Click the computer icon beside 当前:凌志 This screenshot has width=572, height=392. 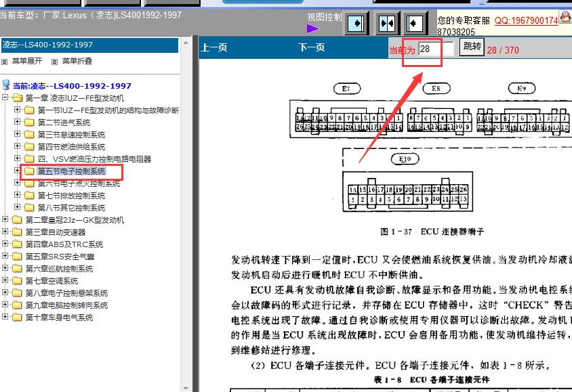pos(6,85)
